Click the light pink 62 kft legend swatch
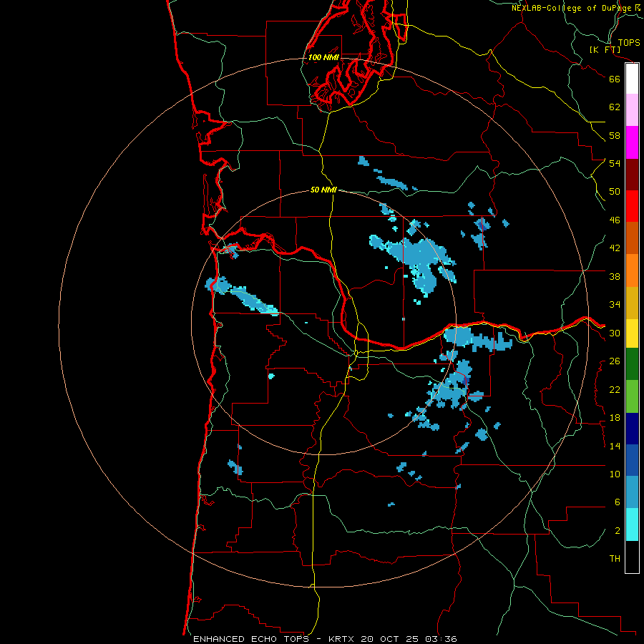Image resolution: width=644 pixels, height=644 pixels. pyautogui.click(x=632, y=109)
